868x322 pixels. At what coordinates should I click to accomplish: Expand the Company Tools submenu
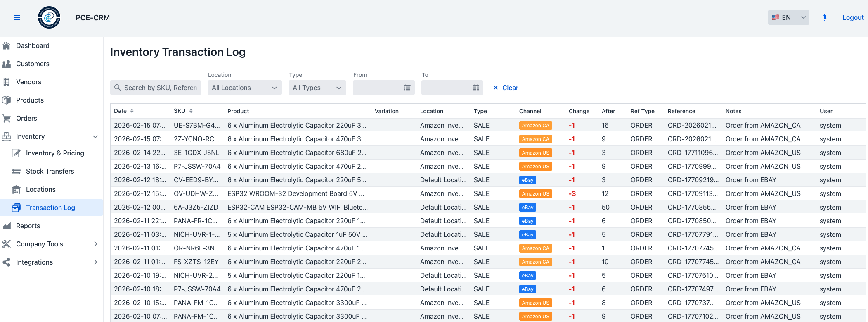tap(95, 244)
